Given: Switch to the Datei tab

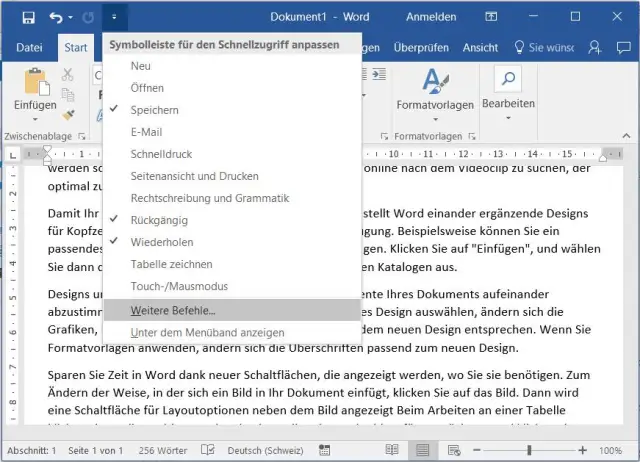Looking at the screenshot, I should point(29,47).
